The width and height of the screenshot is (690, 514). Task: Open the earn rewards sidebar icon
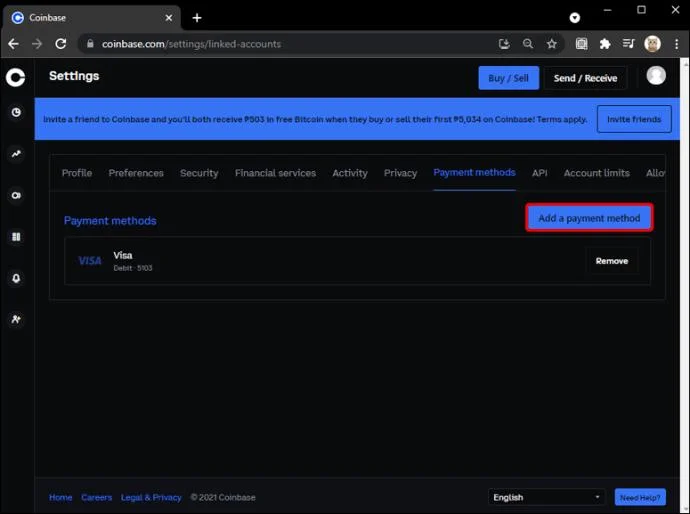(x=16, y=195)
